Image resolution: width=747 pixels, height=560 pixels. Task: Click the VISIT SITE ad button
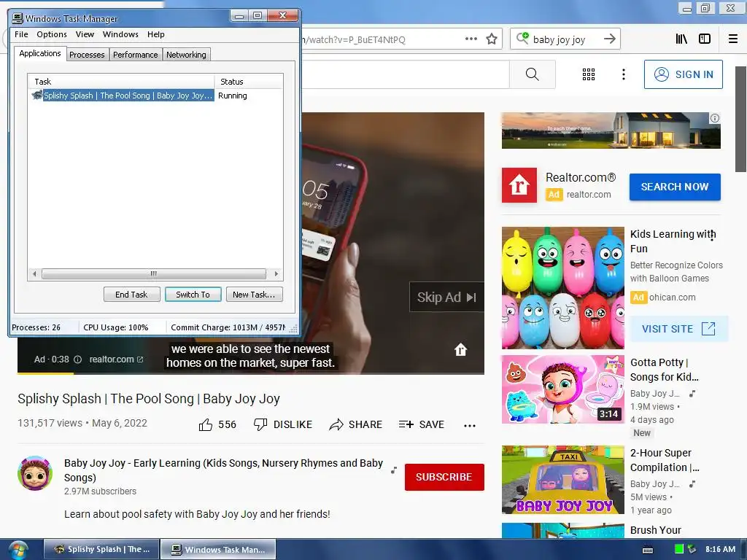pyautogui.click(x=679, y=329)
